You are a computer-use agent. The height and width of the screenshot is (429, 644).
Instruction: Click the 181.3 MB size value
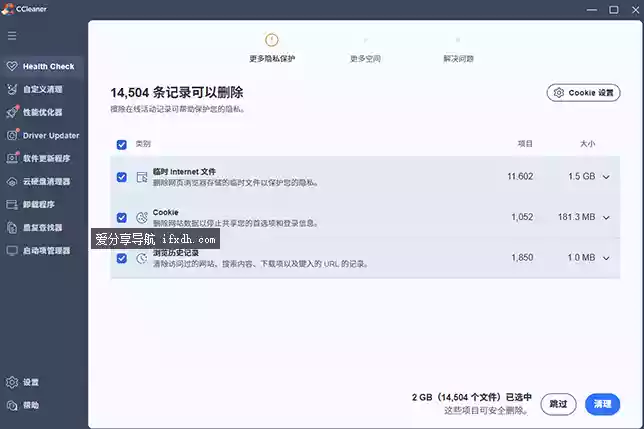[576, 217]
